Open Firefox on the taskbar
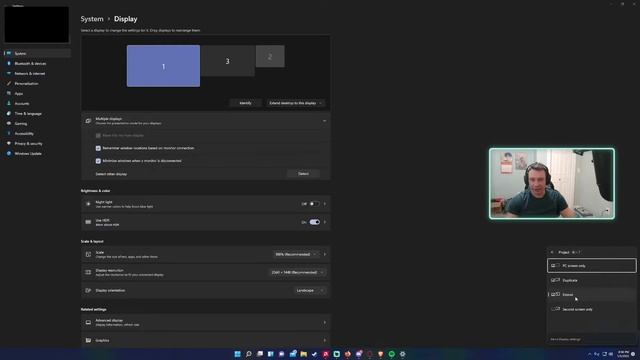640x360 pixels. pos(347,354)
